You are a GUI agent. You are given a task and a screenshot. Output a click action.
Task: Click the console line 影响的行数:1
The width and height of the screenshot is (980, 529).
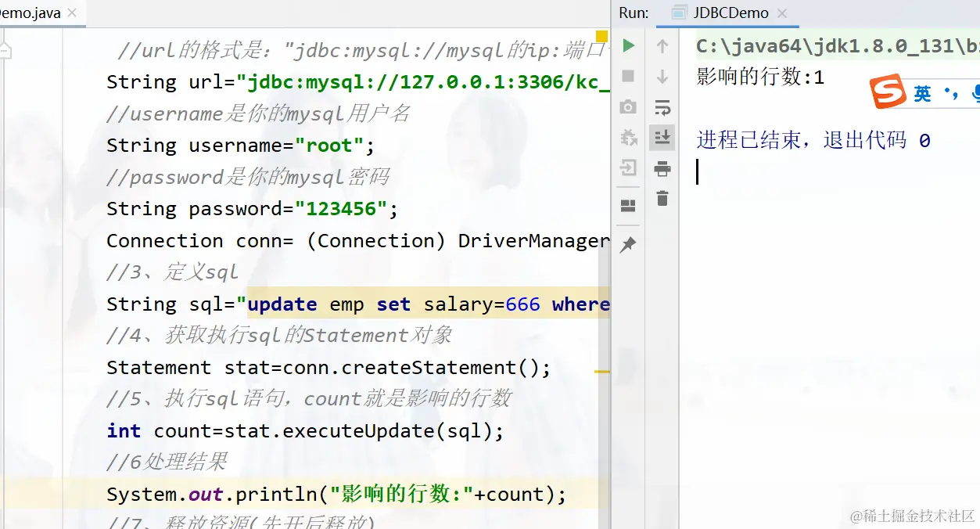[760, 77]
